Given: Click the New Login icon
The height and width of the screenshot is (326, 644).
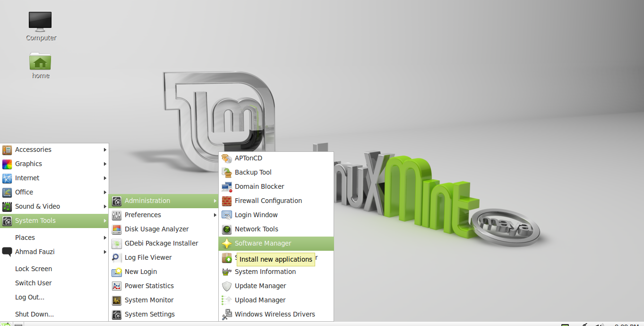Looking at the screenshot, I should coord(117,272).
